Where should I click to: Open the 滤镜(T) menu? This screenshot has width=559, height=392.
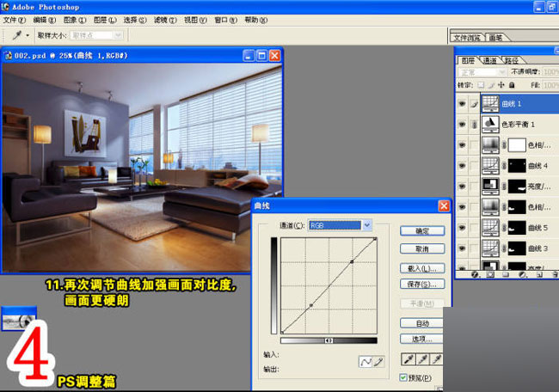[x=165, y=20]
